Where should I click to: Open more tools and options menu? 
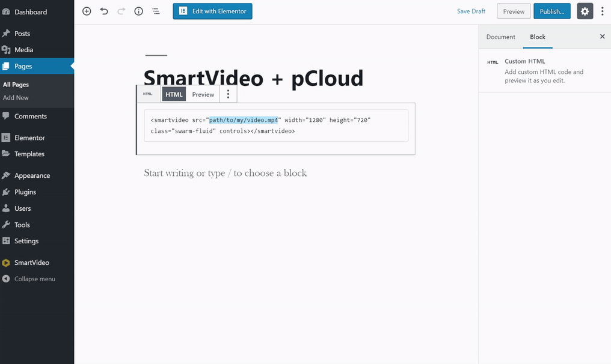point(603,11)
